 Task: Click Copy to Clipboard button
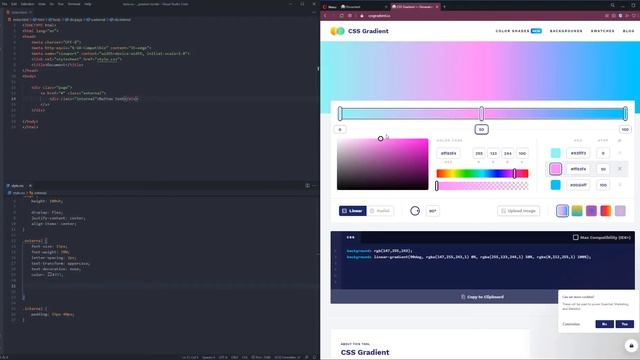pos(482,297)
